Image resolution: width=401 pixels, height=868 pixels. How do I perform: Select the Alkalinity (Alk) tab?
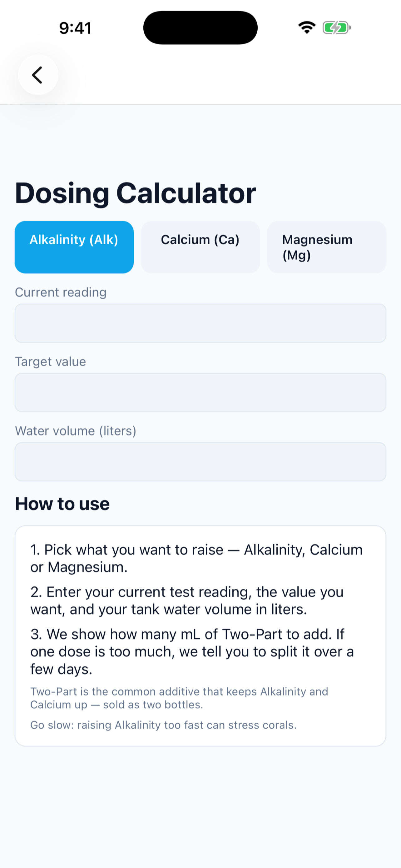tap(74, 247)
